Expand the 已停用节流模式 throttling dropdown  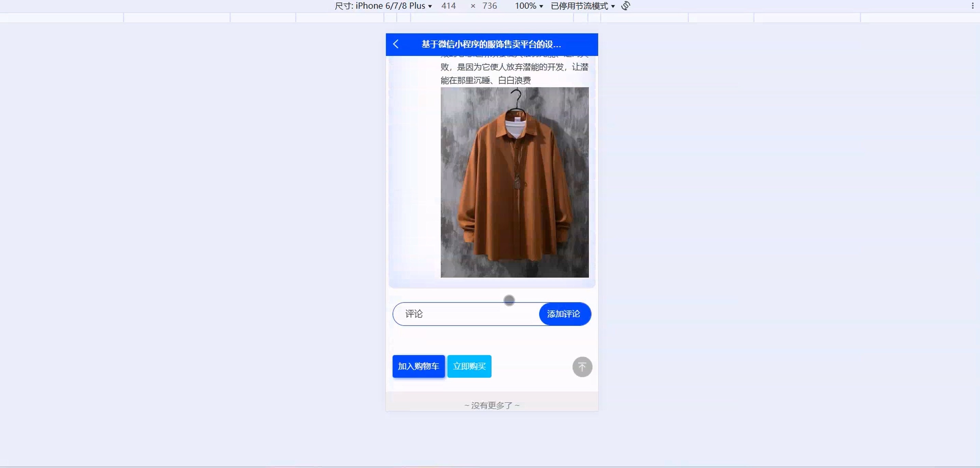(583, 6)
